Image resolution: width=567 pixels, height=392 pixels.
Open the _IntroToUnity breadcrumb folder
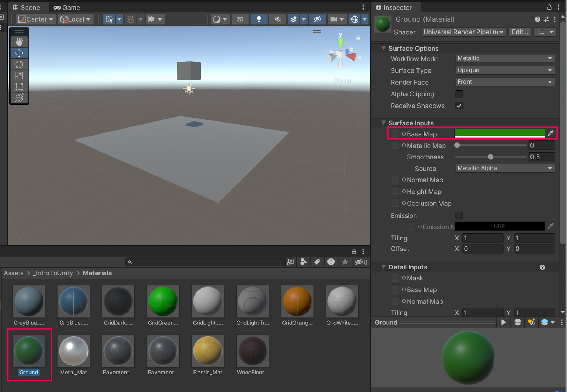pos(53,273)
